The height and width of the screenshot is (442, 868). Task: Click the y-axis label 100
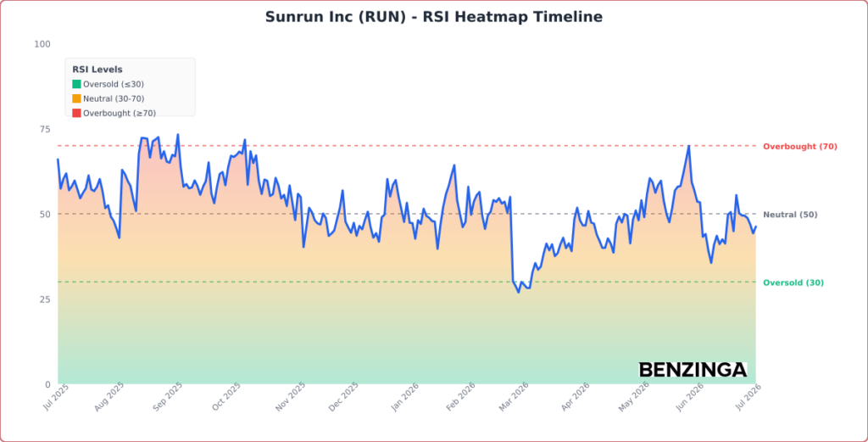pos(42,44)
